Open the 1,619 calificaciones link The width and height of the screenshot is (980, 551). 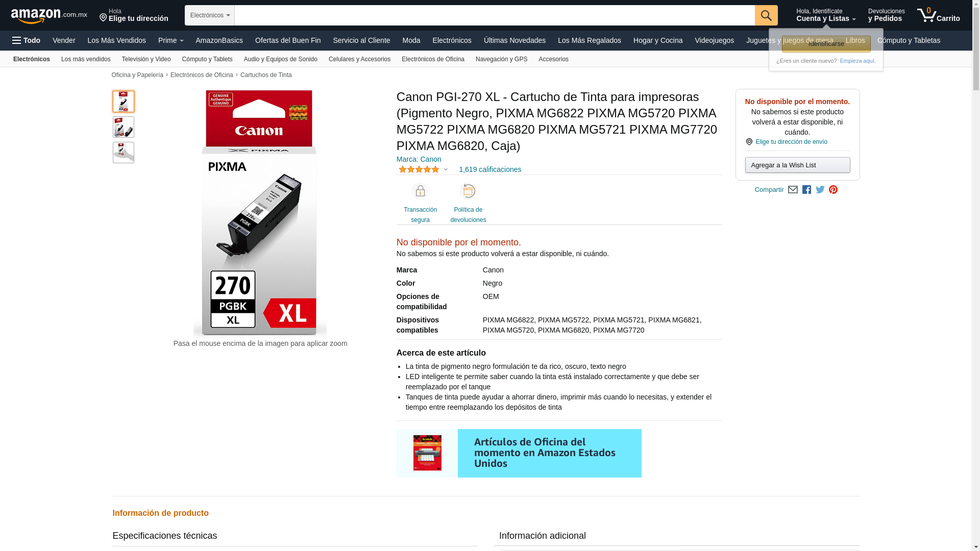490,169
